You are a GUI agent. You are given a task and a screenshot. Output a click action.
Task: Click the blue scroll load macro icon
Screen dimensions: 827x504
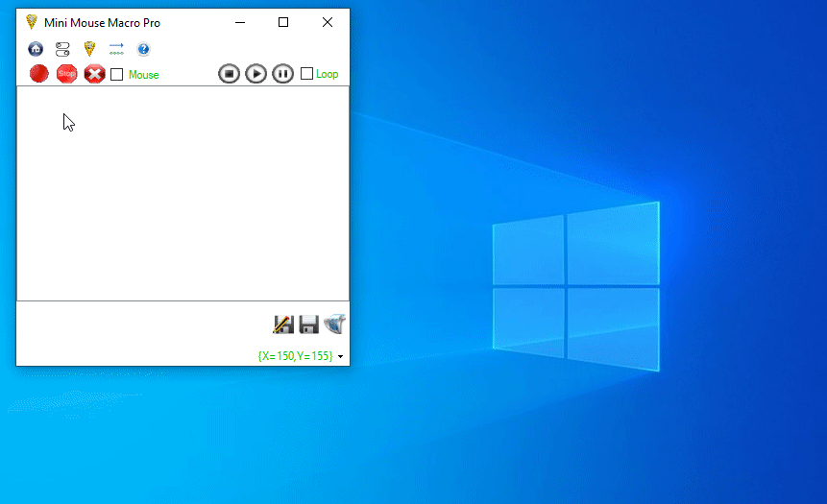coord(334,324)
